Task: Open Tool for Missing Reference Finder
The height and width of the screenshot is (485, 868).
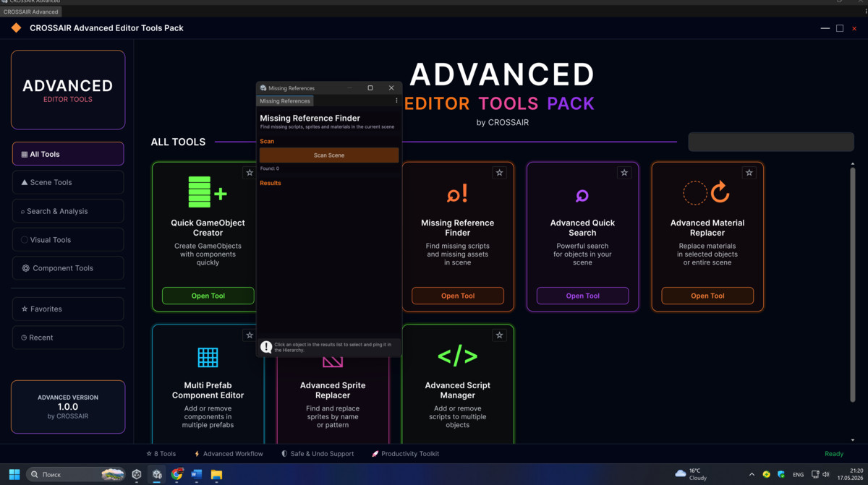Action: point(458,296)
